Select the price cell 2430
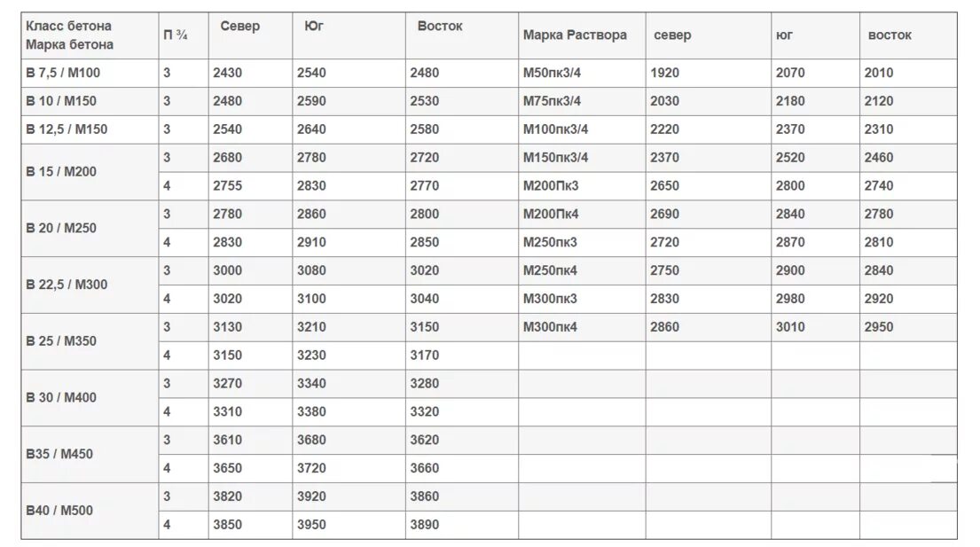 pos(251,73)
